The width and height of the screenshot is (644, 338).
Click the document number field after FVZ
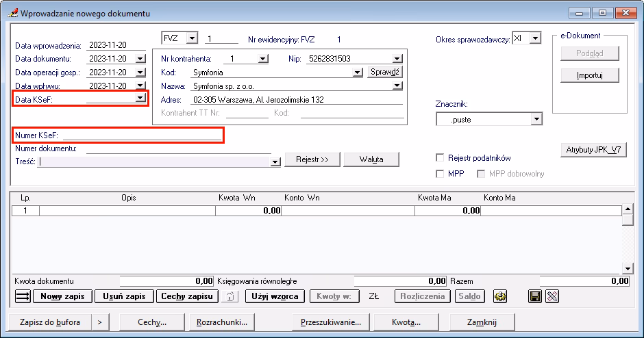222,38
